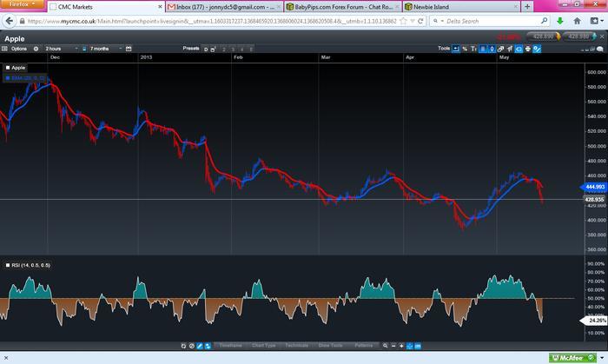
Task: Click the print chart icon
Action: pos(528,49)
